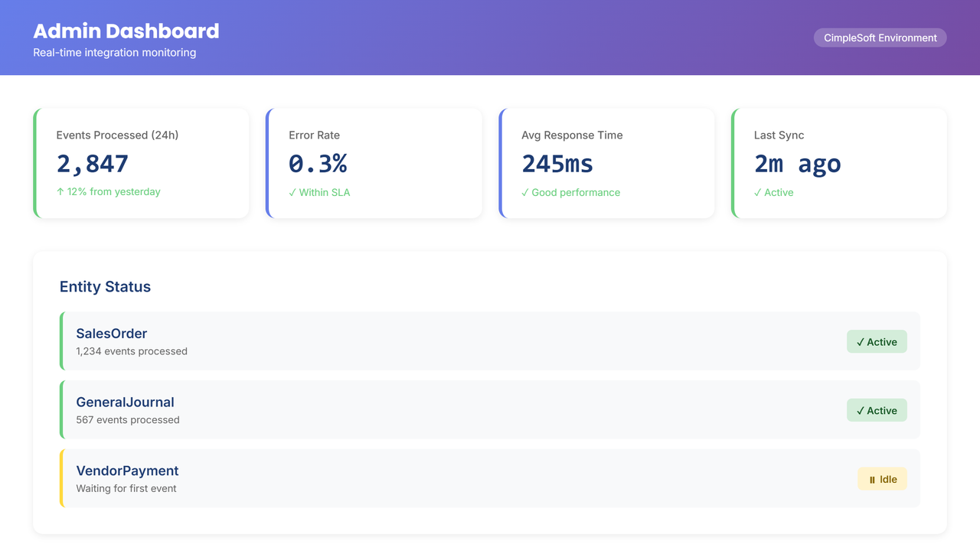Click the CimpleSoft Environment badge
Viewport: 980px width, 551px height.
tap(880, 37)
